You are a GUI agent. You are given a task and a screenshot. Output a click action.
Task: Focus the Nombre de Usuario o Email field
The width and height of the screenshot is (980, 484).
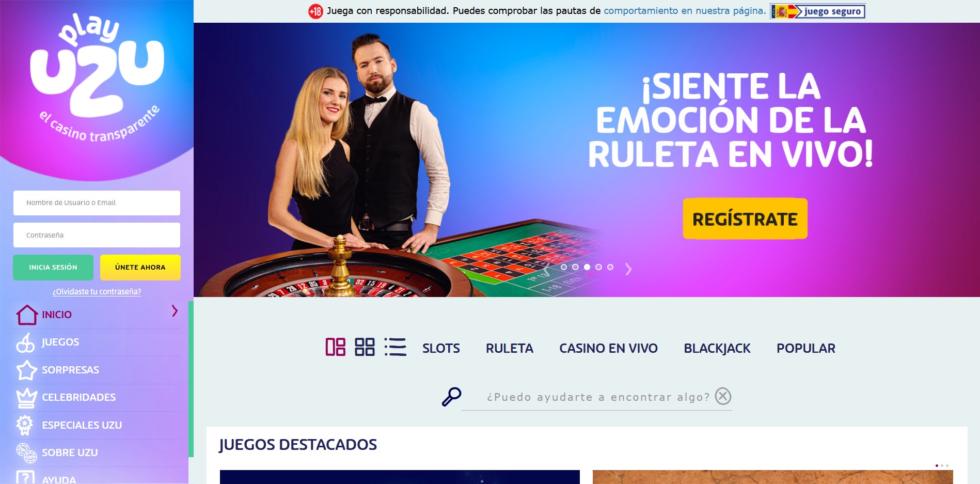tap(97, 203)
